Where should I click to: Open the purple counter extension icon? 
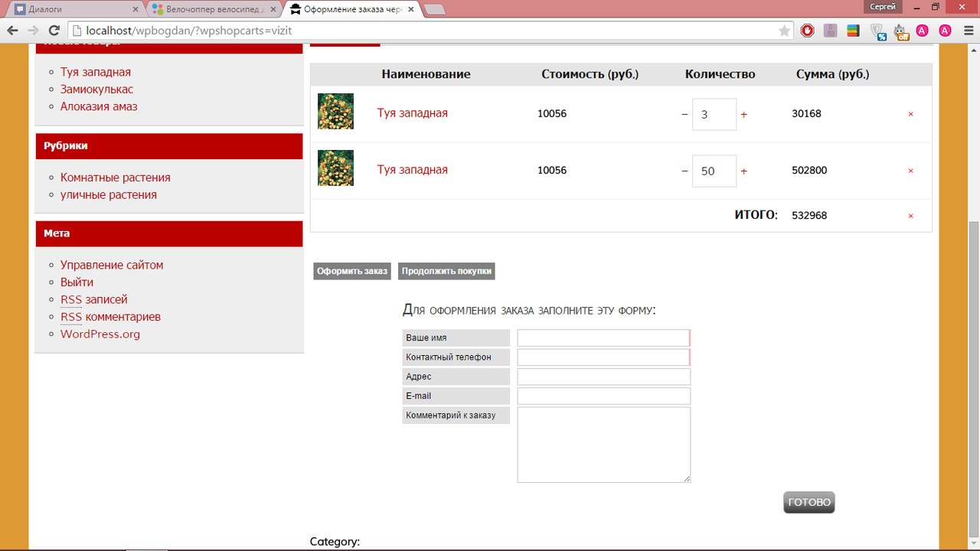831,31
